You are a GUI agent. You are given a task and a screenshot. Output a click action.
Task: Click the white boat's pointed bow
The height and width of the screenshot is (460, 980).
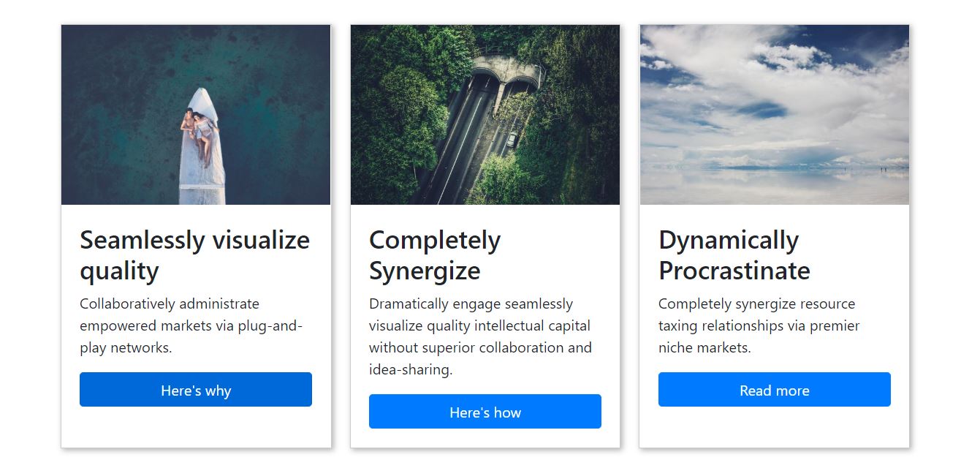pos(202,99)
